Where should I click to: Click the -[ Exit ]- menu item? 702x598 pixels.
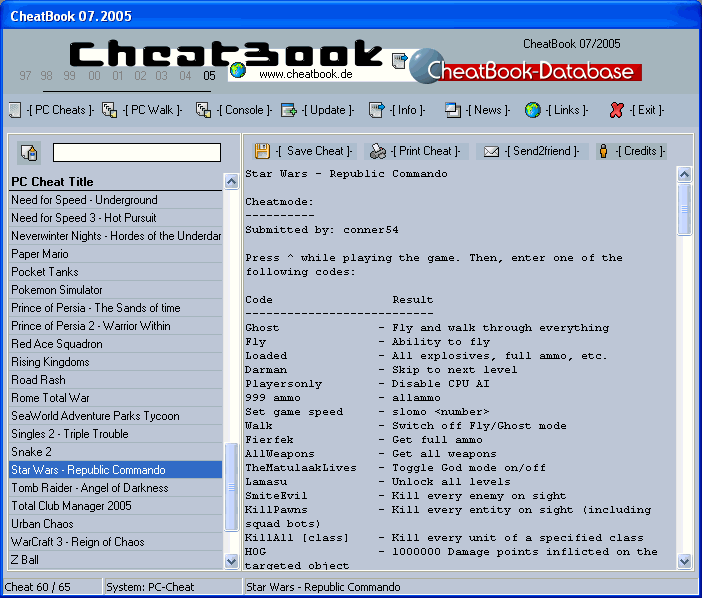[x=647, y=110]
